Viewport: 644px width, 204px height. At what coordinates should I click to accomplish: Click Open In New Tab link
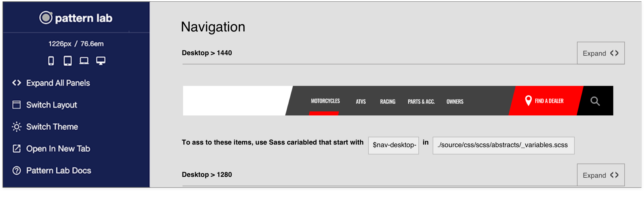(51, 149)
